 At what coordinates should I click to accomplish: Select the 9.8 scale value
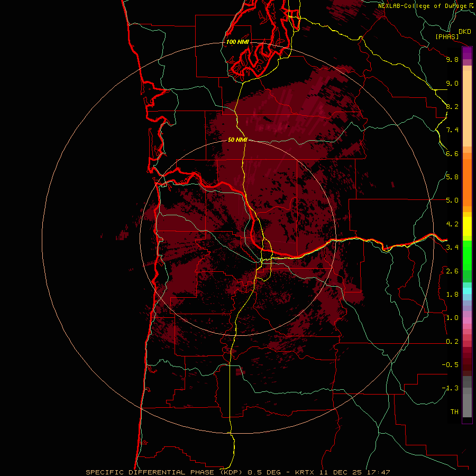click(452, 59)
